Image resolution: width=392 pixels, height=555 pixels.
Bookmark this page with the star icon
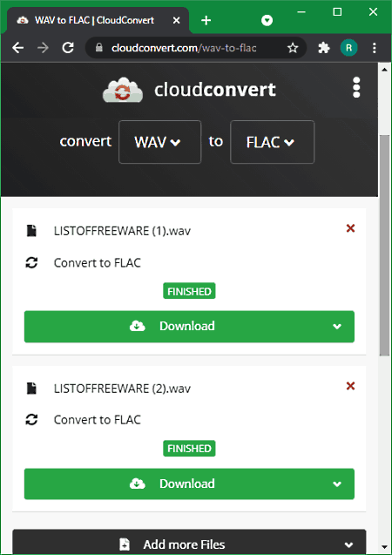tap(293, 48)
